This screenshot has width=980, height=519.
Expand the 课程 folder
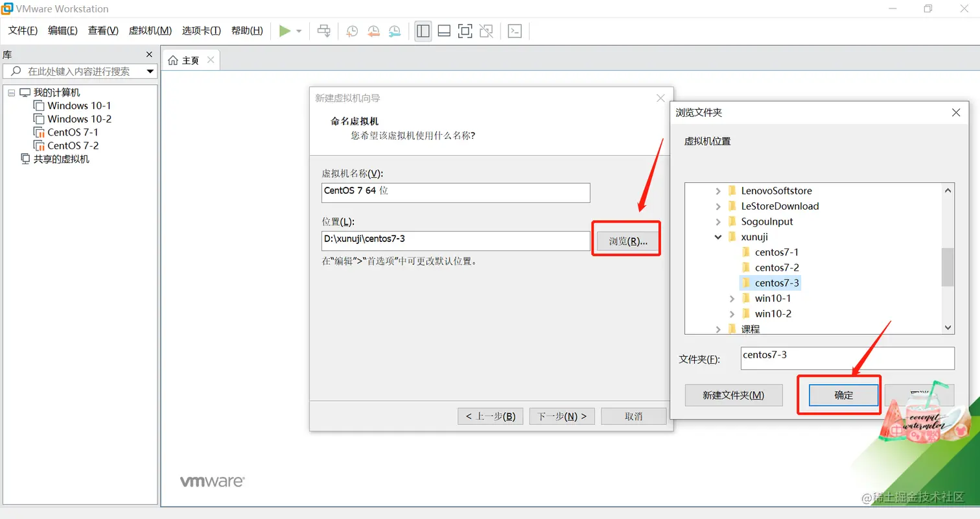[x=717, y=329]
